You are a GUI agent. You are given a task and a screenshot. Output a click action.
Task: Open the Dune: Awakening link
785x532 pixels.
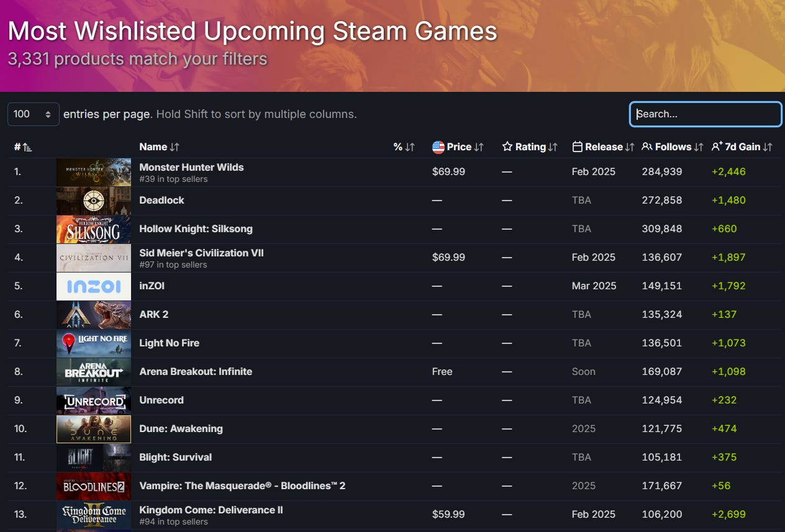coord(181,429)
